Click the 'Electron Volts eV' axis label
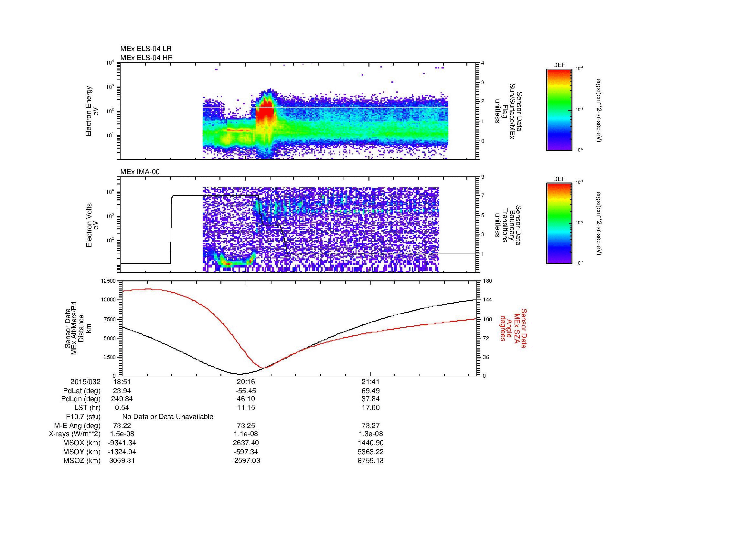756x534 pixels. pos(92,225)
